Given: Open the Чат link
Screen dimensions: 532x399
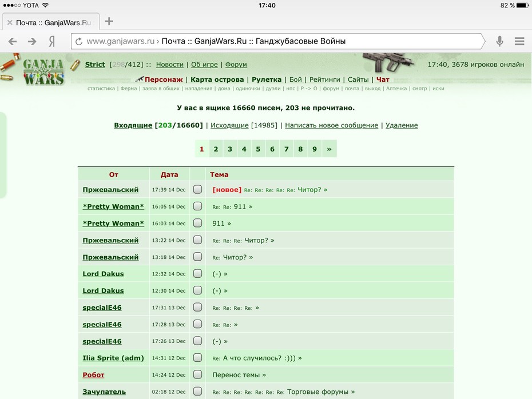Looking at the screenshot, I should tap(383, 79).
